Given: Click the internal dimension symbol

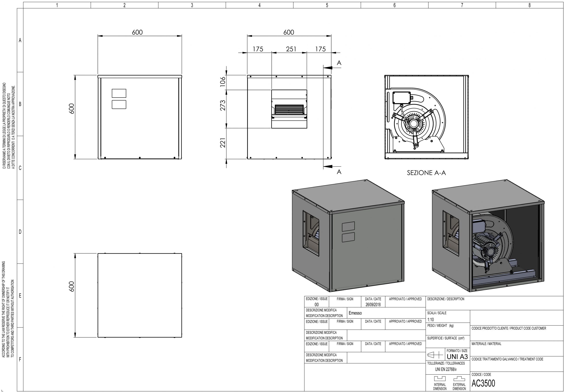Looking at the screenshot, I should point(440,379).
